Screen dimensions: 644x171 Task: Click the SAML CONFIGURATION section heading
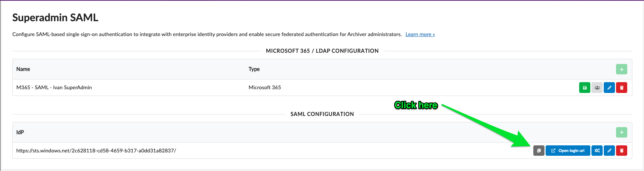coord(322,114)
